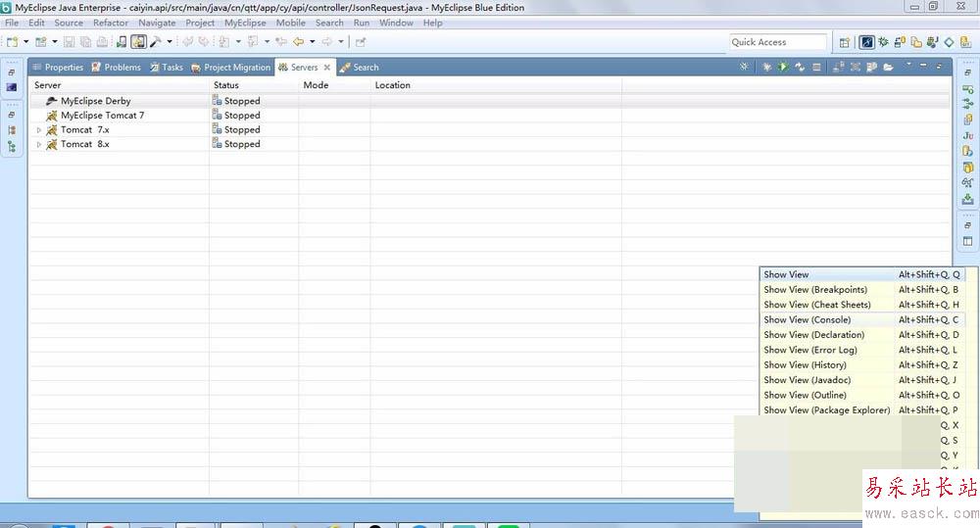Screen dimensions: 980x528
Task: Open the back navigation history dropdown
Action: [x=312, y=42]
